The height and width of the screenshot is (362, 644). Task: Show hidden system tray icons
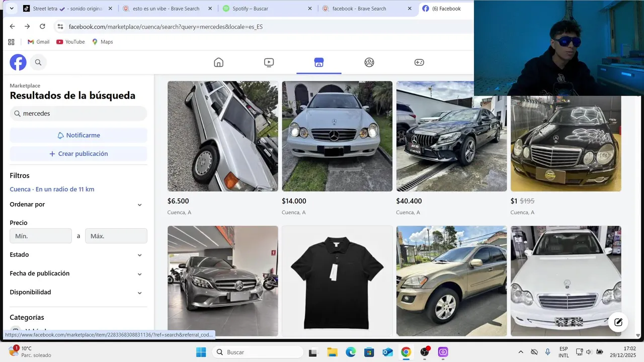(521, 352)
